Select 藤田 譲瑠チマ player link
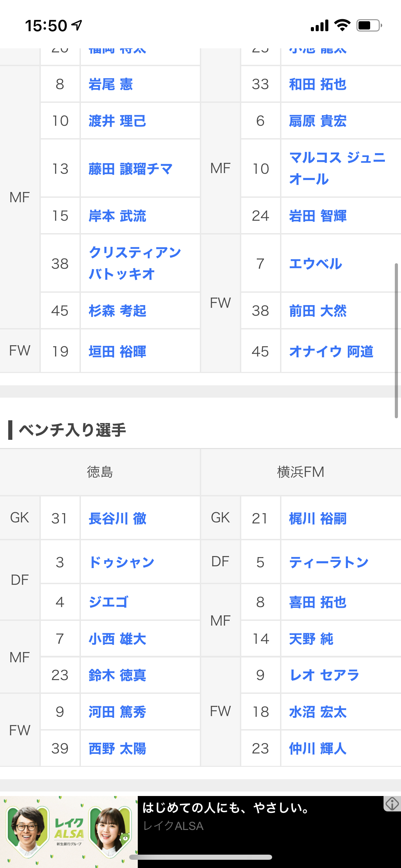This screenshot has height=868, width=401. click(x=130, y=169)
